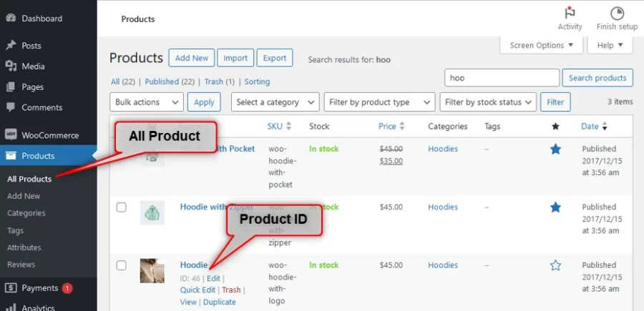Sort by Date using sort arrows

click(x=604, y=127)
